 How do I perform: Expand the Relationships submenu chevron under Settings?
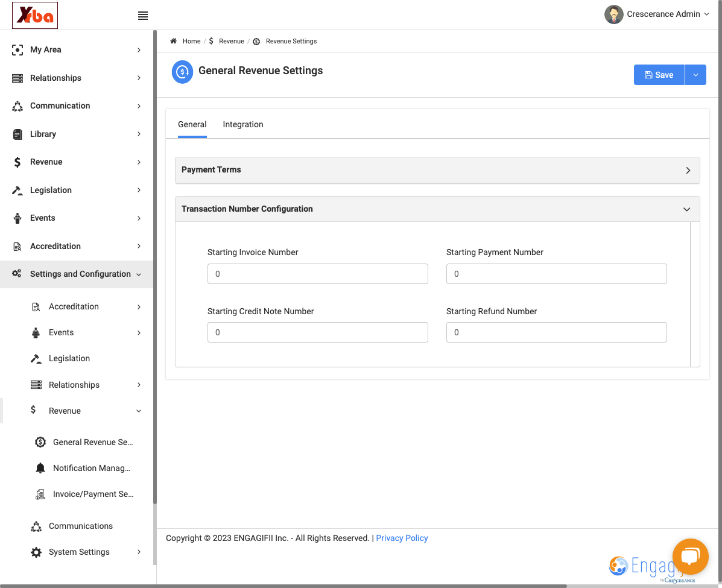[x=139, y=385]
